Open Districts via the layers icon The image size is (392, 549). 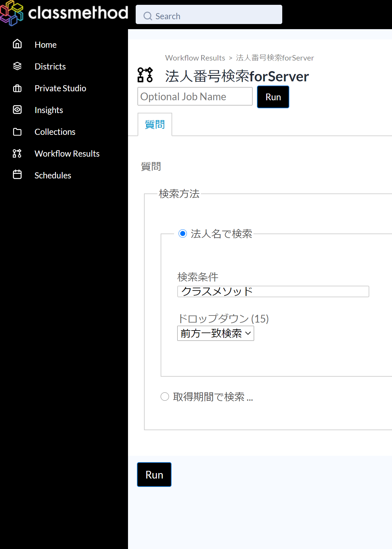pos(17,66)
